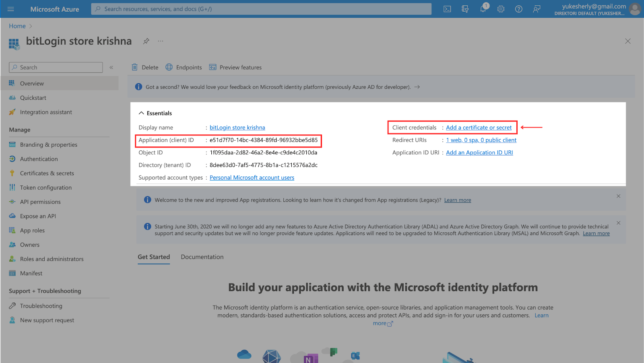Open New support request page
This screenshot has height=363, width=644.
[x=47, y=320]
